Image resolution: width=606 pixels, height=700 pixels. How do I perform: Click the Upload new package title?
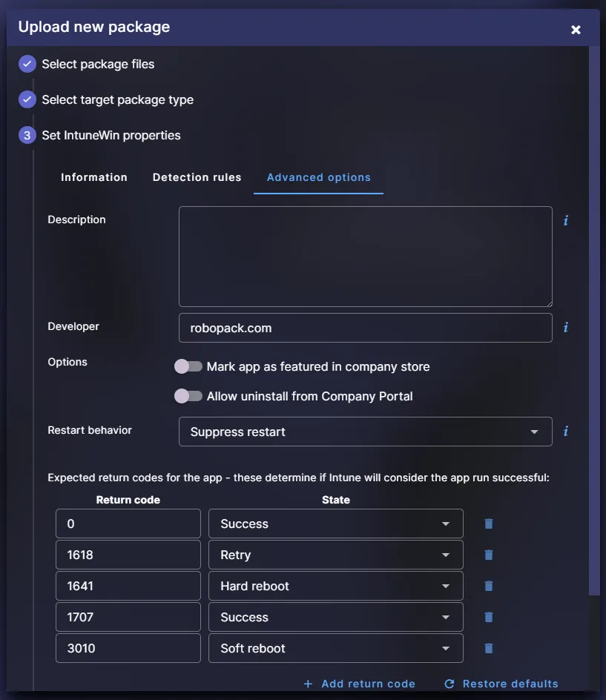93,27
